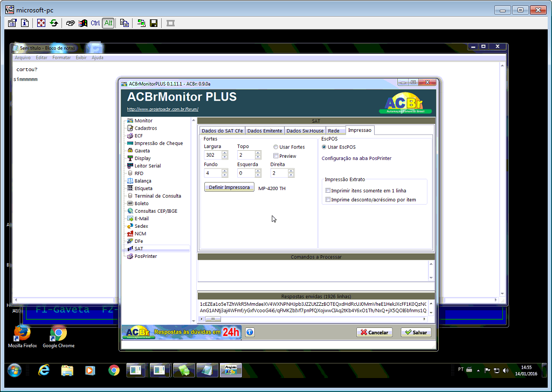Click horizontal scrollbar thumb in Respostas enviadas

[x=213, y=319]
